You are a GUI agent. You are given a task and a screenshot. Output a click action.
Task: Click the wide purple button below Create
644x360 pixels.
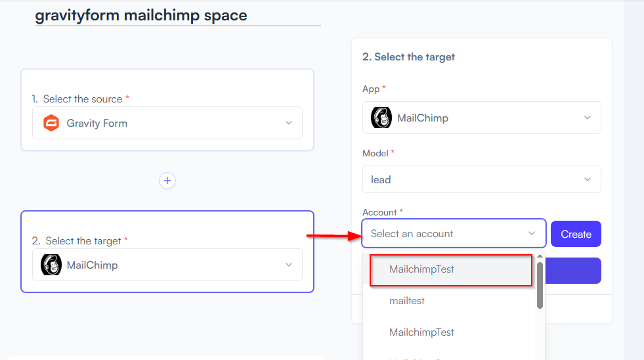(573, 271)
